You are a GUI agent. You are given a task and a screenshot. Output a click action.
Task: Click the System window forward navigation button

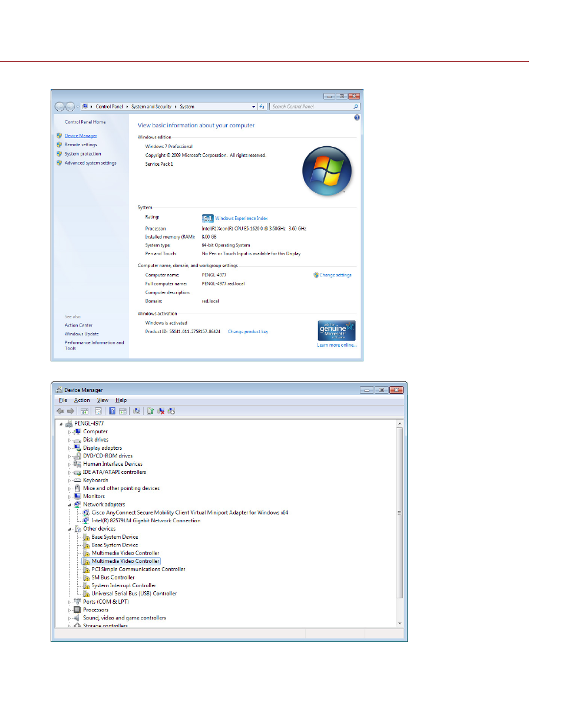pyautogui.click(x=70, y=107)
